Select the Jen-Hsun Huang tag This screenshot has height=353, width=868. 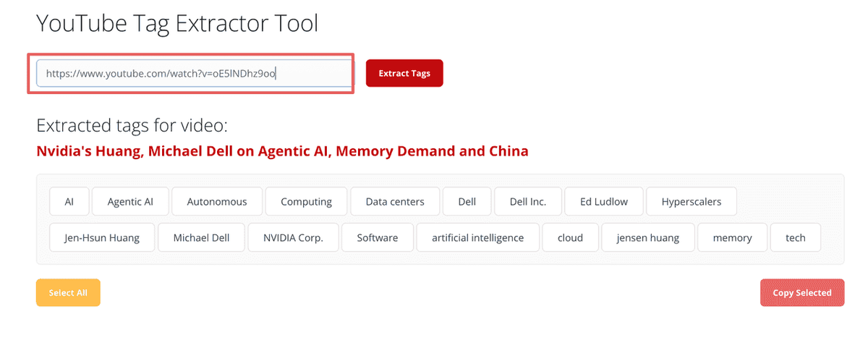102,237
